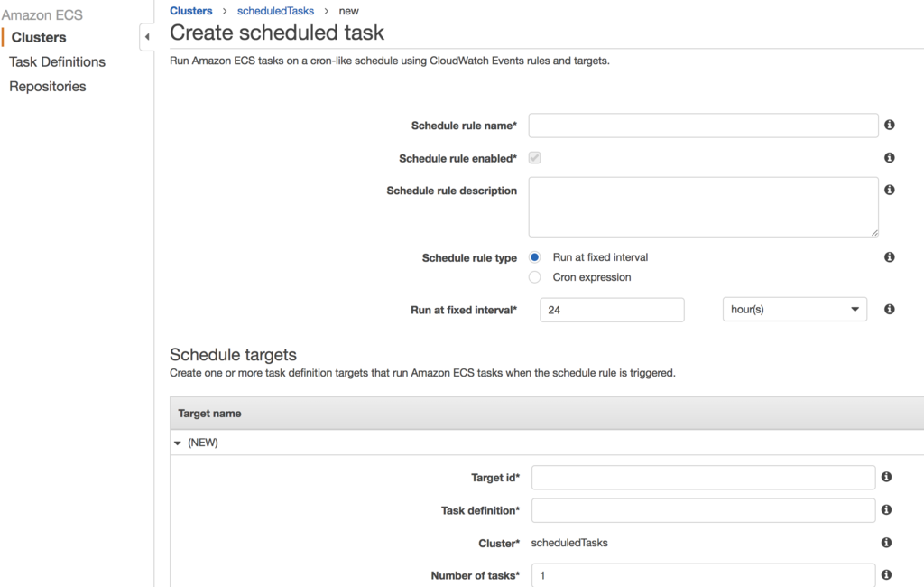View the Target id help icon

point(886,477)
